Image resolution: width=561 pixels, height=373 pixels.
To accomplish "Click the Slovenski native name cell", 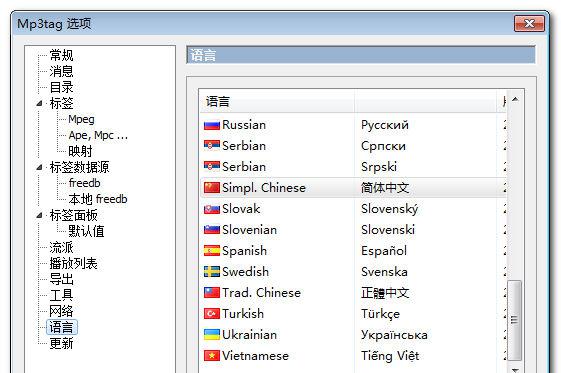I will (388, 230).
